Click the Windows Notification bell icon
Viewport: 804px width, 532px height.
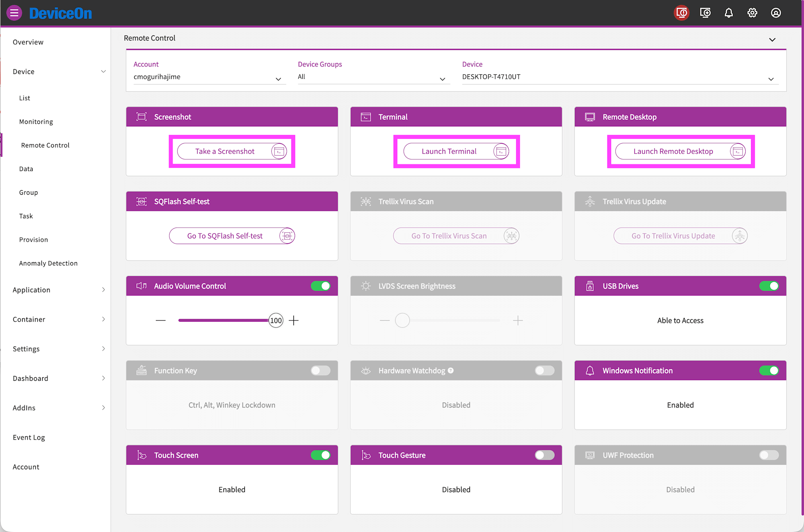pyautogui.click(x=590, y=370)
